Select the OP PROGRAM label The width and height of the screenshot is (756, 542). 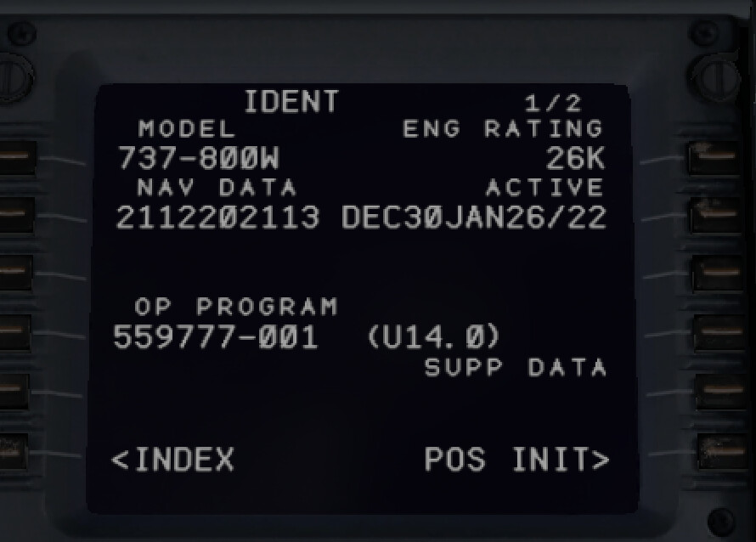pyautogui.click(x=236, y=307)
